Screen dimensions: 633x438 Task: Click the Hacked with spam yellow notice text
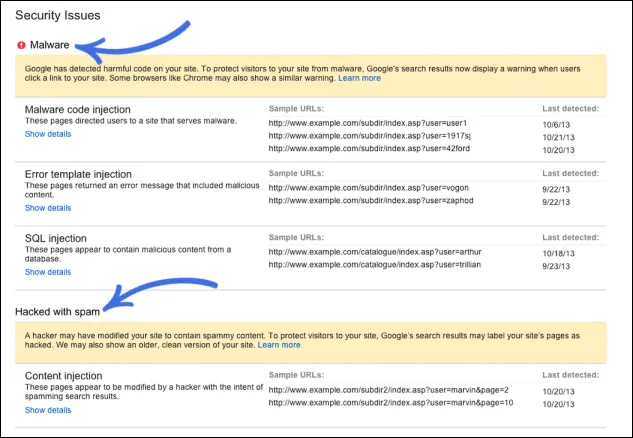click(302, 340)
